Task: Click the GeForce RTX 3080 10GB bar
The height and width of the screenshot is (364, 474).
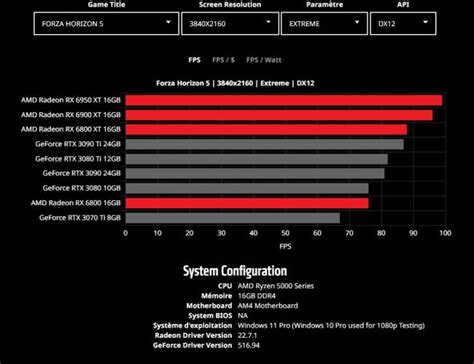Action: point(247,188)
